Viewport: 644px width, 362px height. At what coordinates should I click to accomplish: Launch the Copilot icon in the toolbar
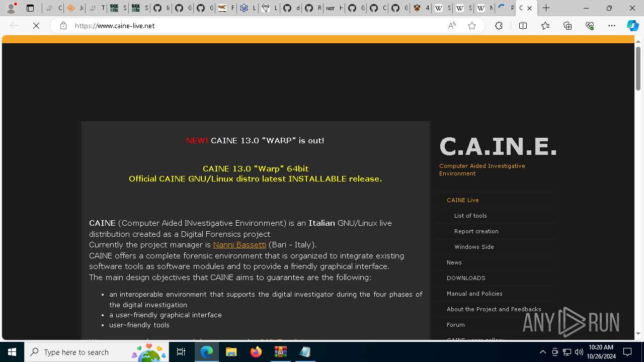632,26
